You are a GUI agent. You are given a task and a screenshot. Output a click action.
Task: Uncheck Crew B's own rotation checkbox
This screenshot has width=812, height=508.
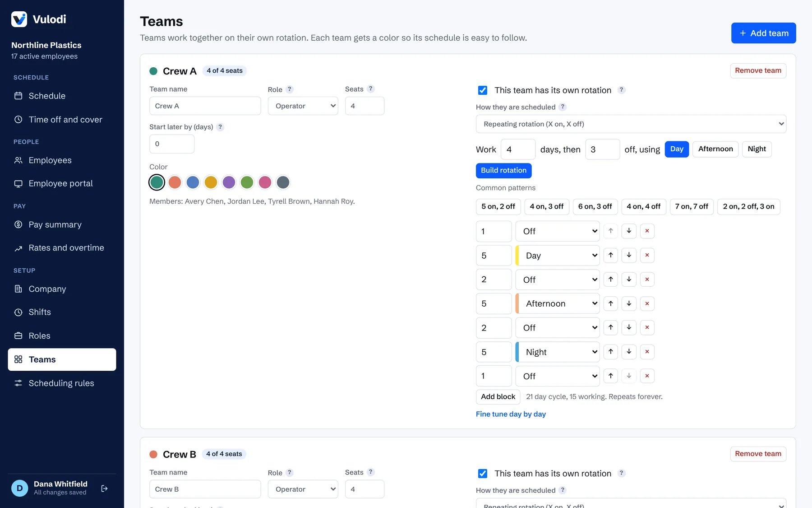483,474
